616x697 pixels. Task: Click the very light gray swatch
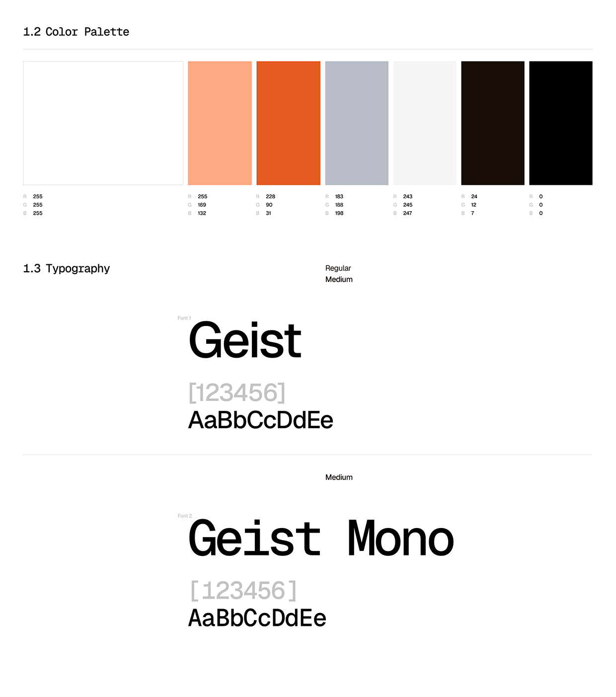point(424,123)
